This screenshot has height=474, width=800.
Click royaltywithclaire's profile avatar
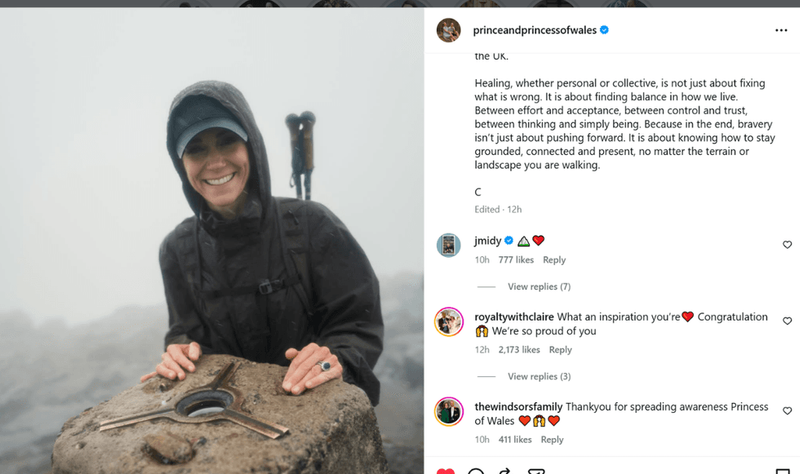click(x=448, y=322)
